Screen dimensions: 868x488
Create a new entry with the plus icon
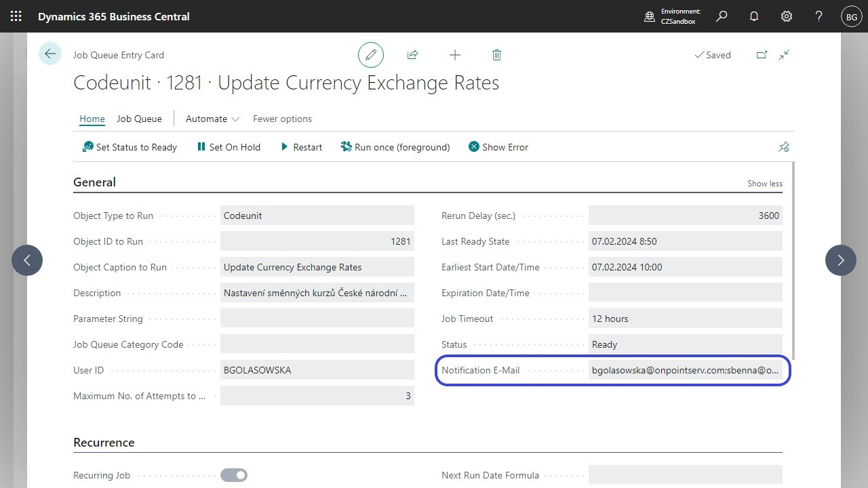coord(455,55)
